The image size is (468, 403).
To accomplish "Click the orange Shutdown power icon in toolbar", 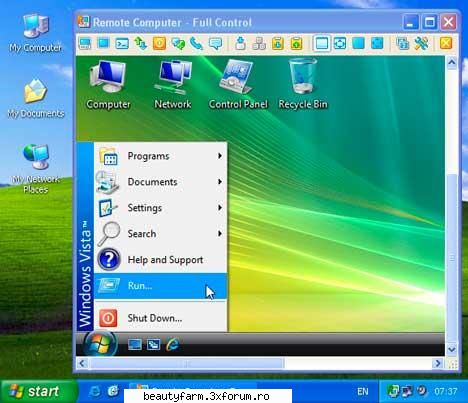I will pyautogui.click(x=159, y=44).
